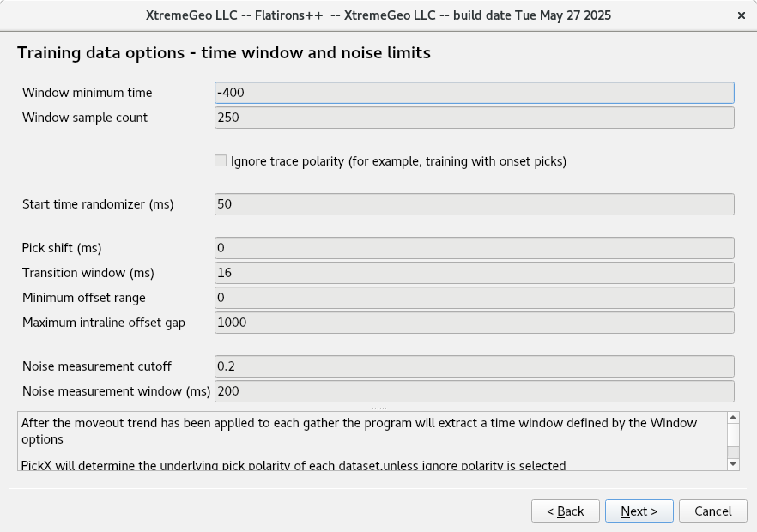Image resolution: width=757 pixels, height=532 pixels.
Task: Go to previous page with Back
Action: point(566,511)
